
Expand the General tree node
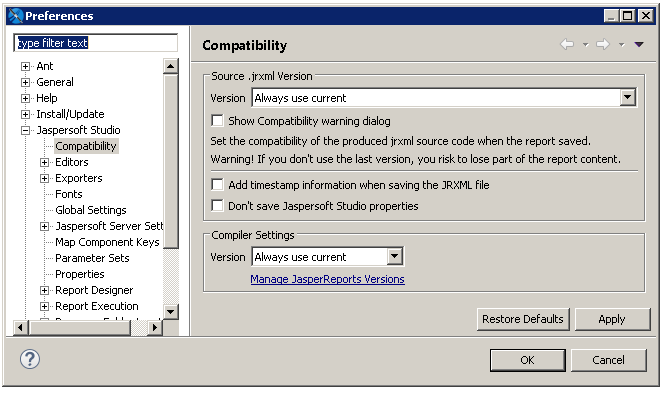tap(25, 82)
